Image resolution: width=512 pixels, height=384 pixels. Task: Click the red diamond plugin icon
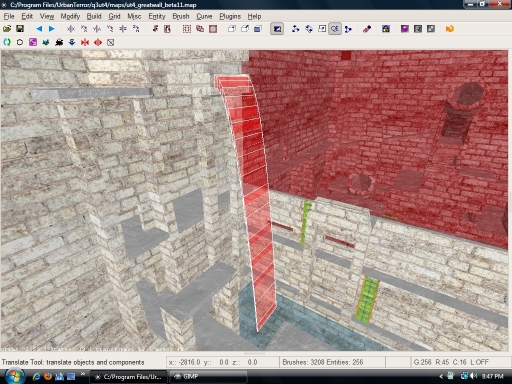(98, 42)
